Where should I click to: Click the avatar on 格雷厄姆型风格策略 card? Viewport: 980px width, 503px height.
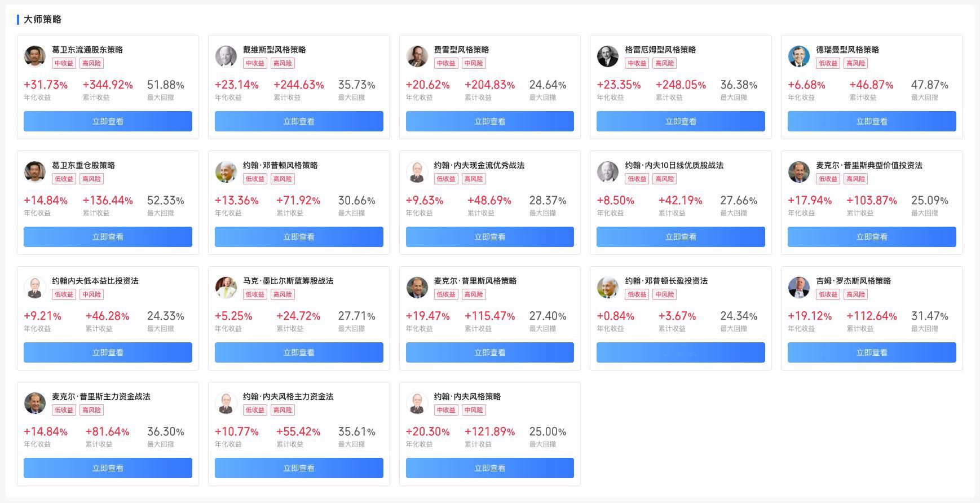[x=608, y=56]
